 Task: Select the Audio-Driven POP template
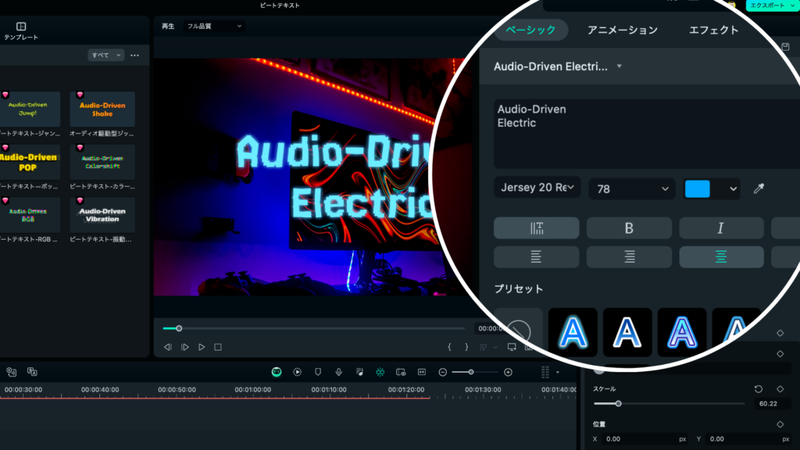[29, 162]
